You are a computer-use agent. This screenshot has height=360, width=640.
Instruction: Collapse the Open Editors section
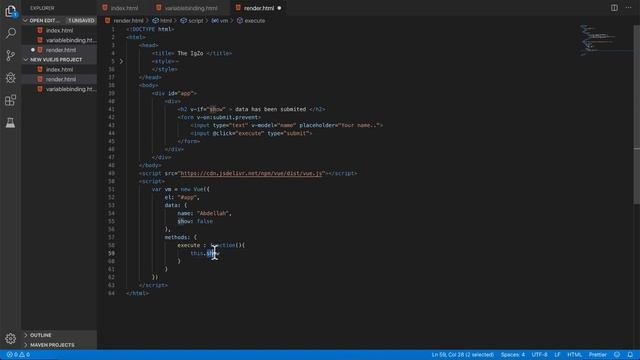click(x=26, y=20)
